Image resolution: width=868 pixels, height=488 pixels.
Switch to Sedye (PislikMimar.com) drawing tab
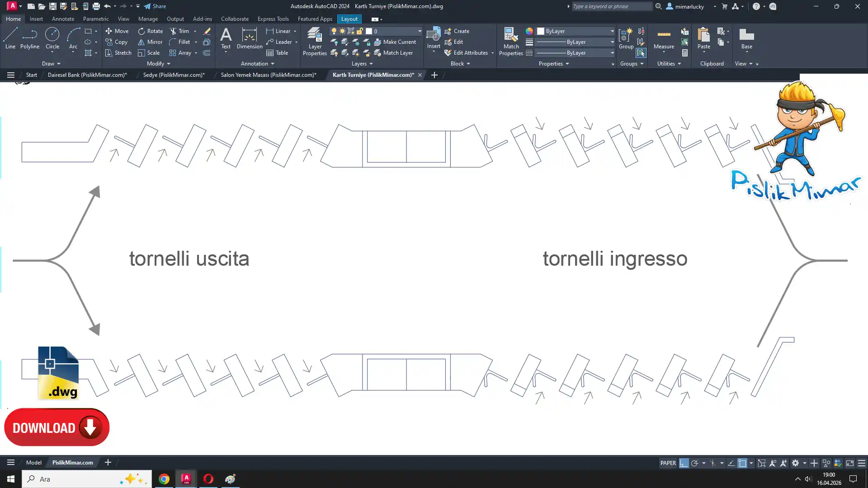click(x=174, y=75)
